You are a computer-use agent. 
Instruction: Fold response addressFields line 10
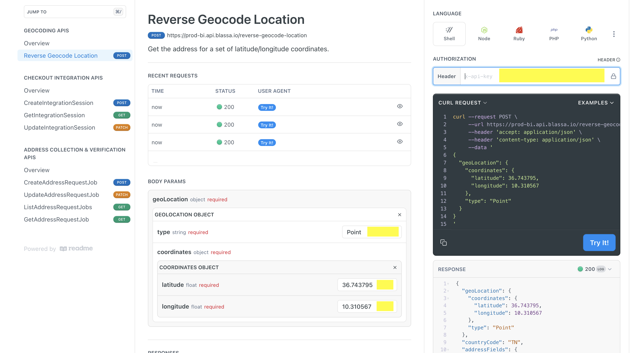[448, 350]
